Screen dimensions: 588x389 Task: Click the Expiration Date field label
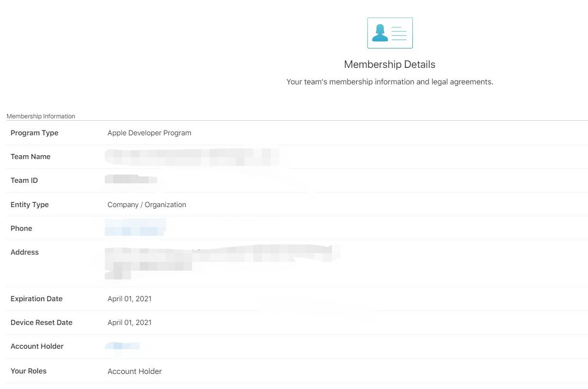[x=36, y=299]
